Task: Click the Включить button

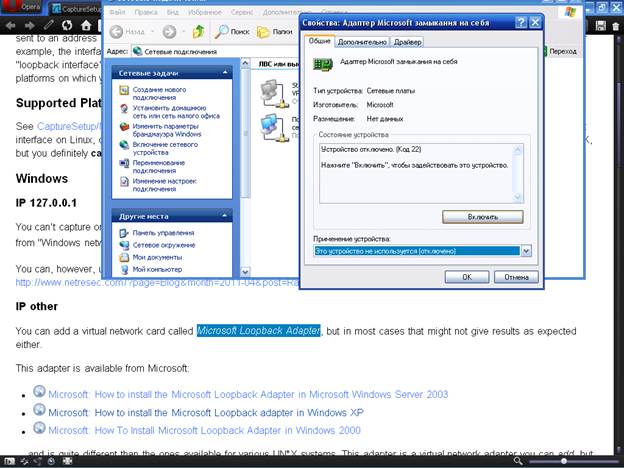Action: 483,217
